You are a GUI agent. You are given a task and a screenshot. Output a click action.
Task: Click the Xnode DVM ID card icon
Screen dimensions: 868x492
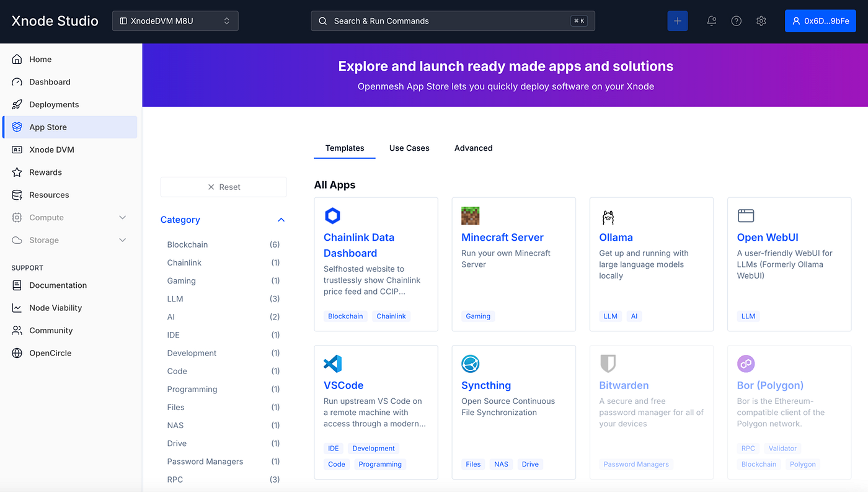[x=17, y=150]
